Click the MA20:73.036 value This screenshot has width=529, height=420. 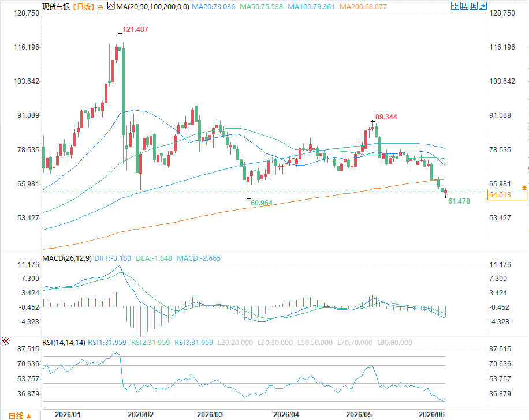(213, 7)
